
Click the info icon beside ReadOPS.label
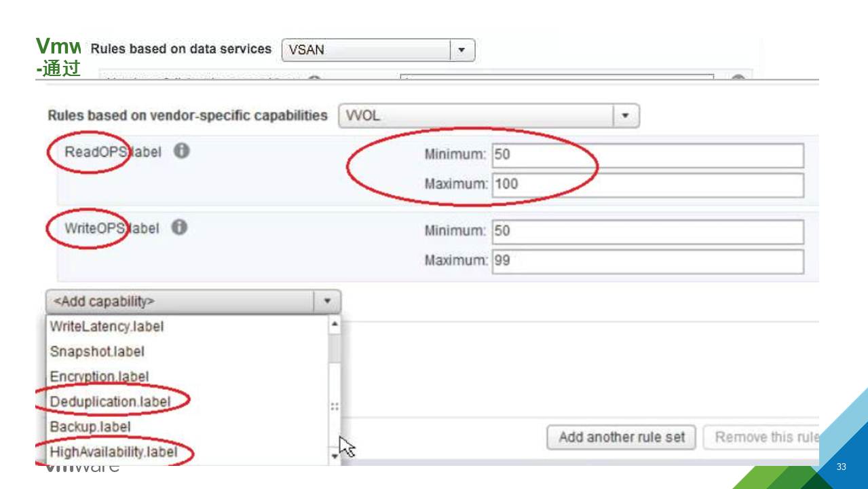click(181, 151)
